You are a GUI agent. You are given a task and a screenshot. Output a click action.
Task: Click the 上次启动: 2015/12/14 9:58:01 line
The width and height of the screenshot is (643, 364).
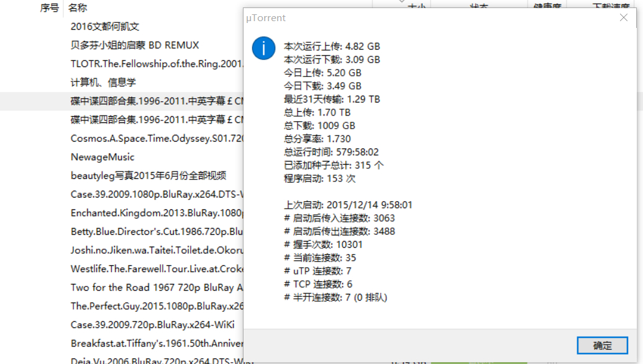[348, 205]
